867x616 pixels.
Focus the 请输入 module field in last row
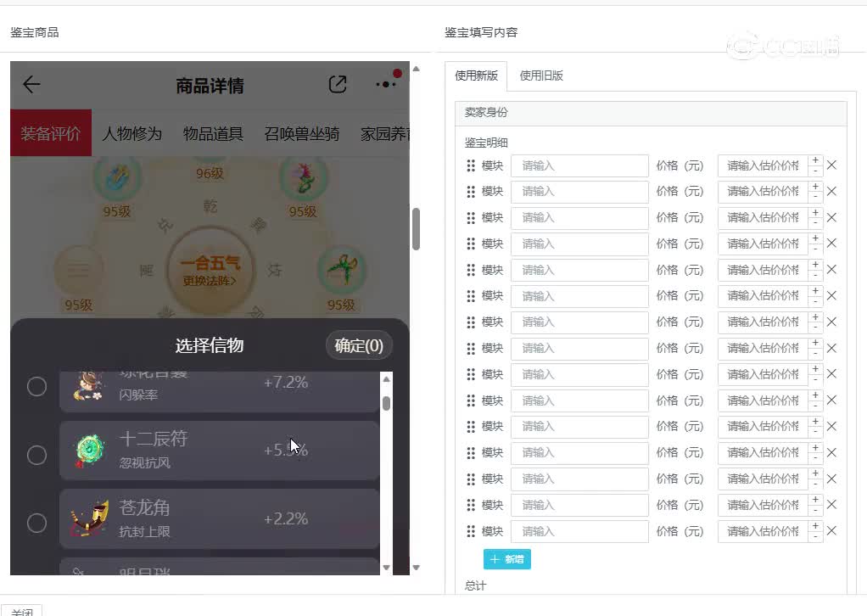click(579, 531)
